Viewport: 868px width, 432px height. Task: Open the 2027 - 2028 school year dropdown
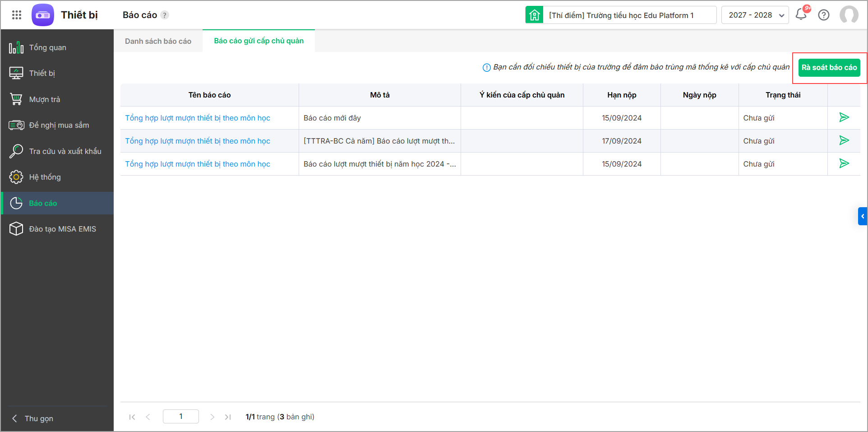[x=755, y=15]
